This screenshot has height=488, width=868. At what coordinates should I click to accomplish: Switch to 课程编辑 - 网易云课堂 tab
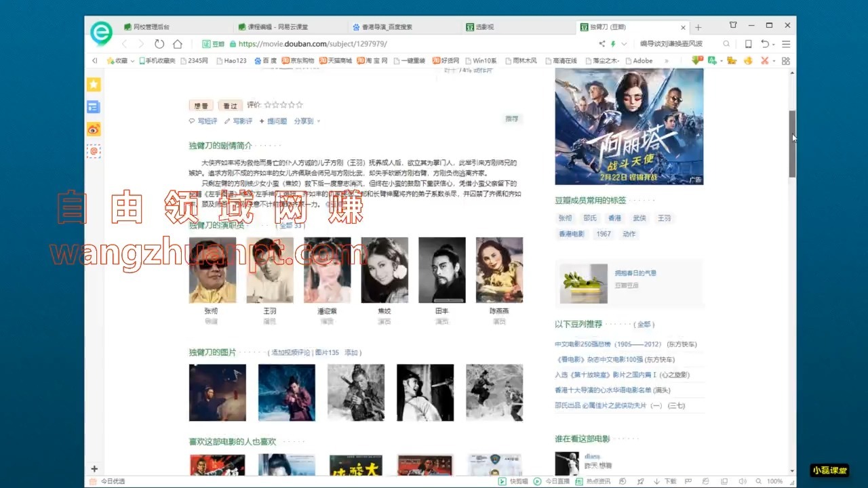[290, 27]
